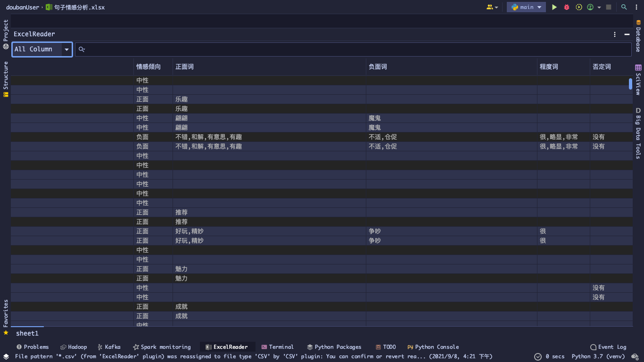Click the table vertical scrollbar thumb

[630, 84]
